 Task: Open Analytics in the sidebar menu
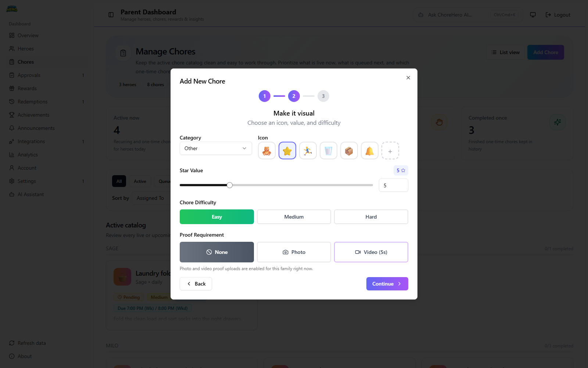pyautogui.click(x=28, y=155)
